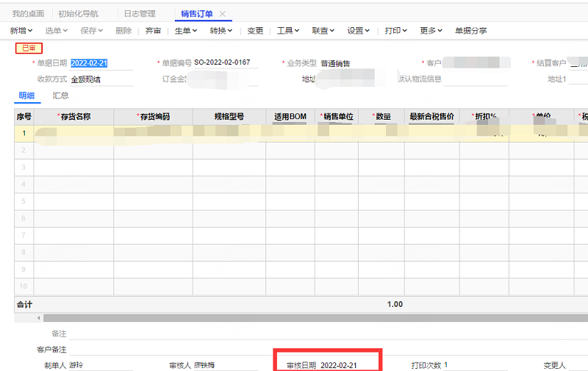The image size is (588, 371).
Task: Open the 日志管理 tab
Action: 139,14
